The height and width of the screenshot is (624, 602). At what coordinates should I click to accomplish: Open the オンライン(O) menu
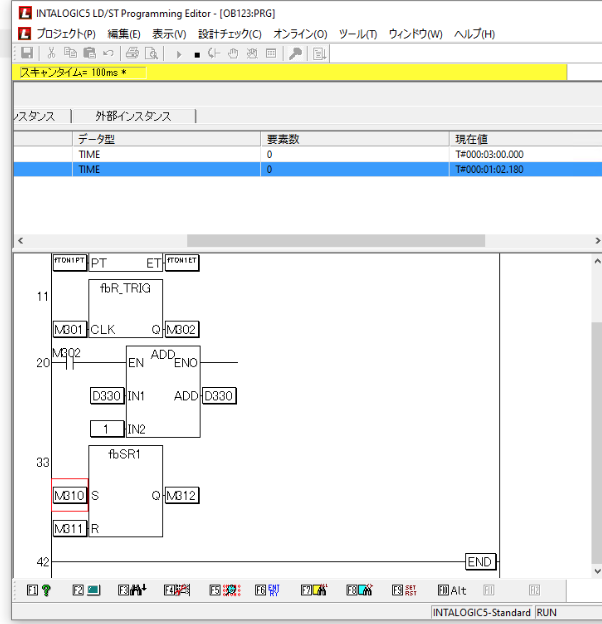300,34
